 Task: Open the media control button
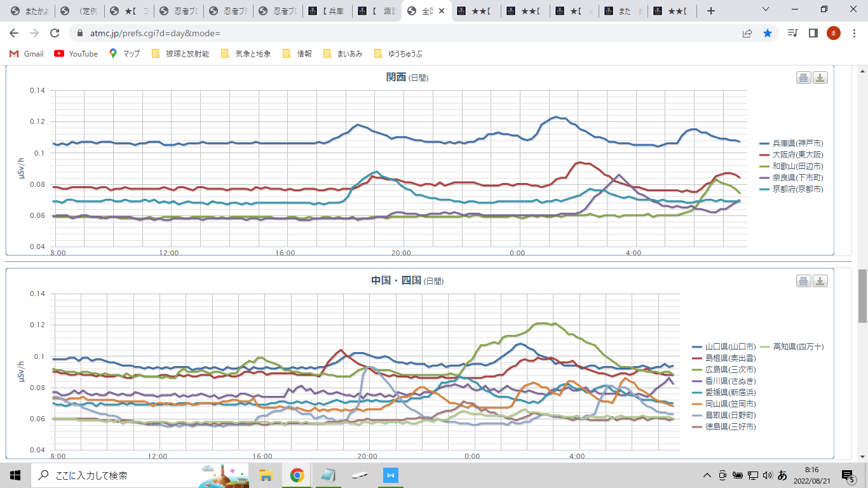tap(792, 33)
